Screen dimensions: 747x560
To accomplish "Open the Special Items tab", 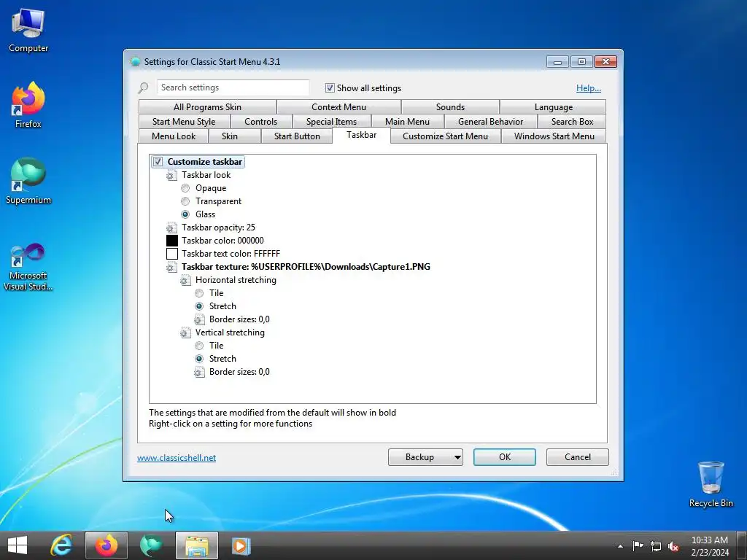I will [x=332, y=122].
